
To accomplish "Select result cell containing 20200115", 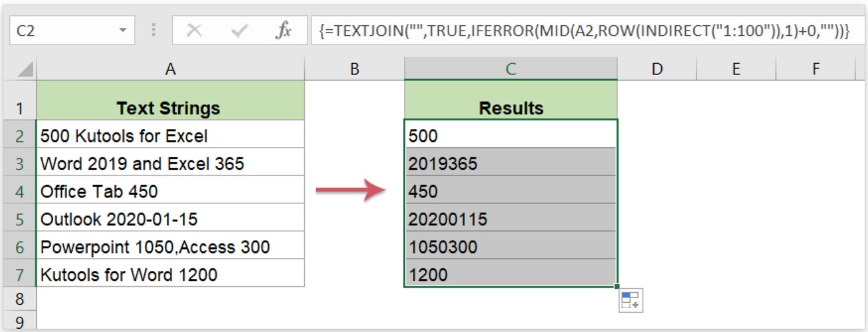I will click(511, 217).
